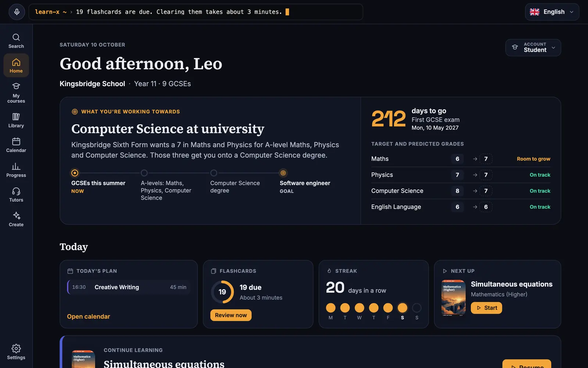This screenshot has width=588, height=368.
Task: Click '20 days in a row' streak text
Action: tap(356, 288)
